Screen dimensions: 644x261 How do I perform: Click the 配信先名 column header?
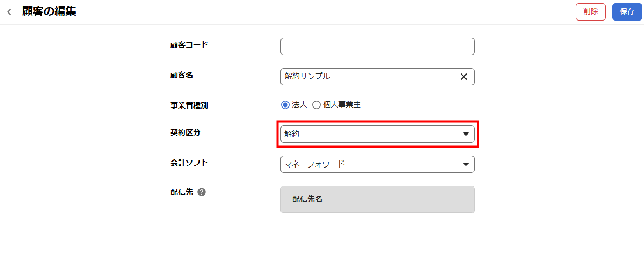(x=307, y=199)
